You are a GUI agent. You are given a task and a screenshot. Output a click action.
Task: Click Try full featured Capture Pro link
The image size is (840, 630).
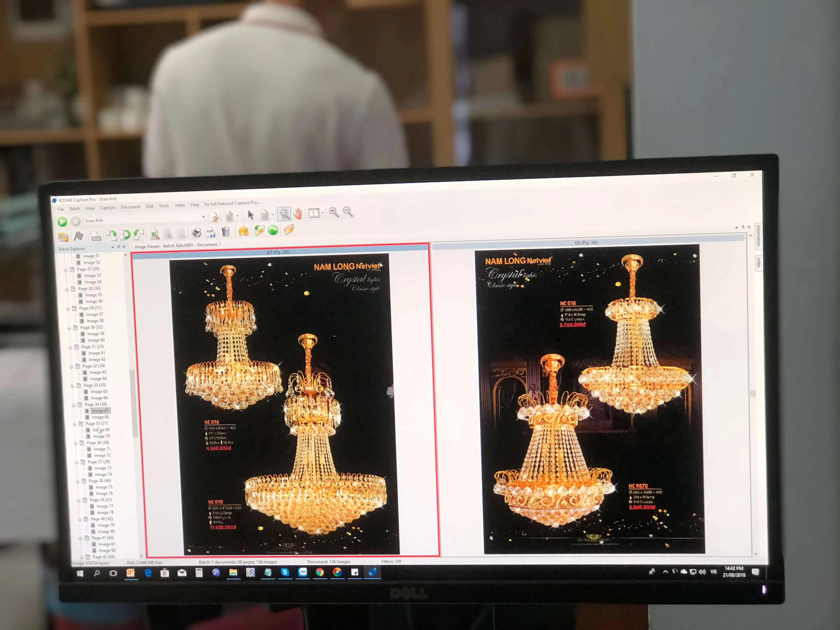[232, 203]
